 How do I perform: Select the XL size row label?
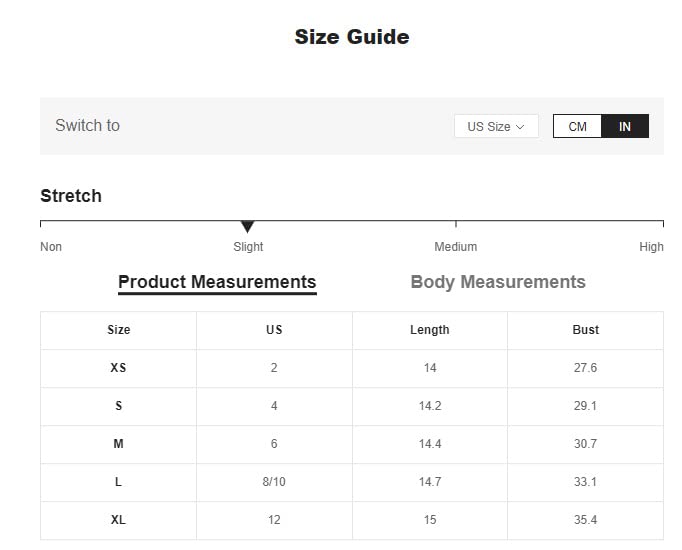click(118, 520)
